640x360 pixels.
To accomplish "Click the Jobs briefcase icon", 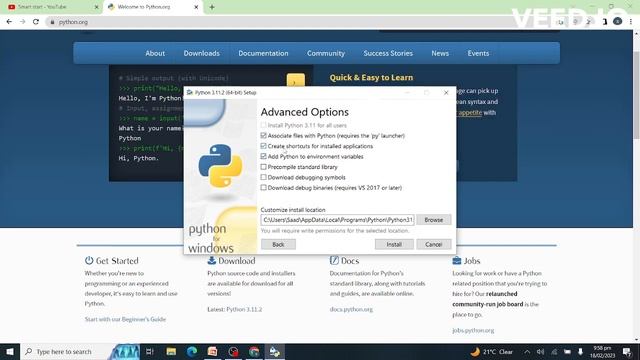I will click(457, 260).
